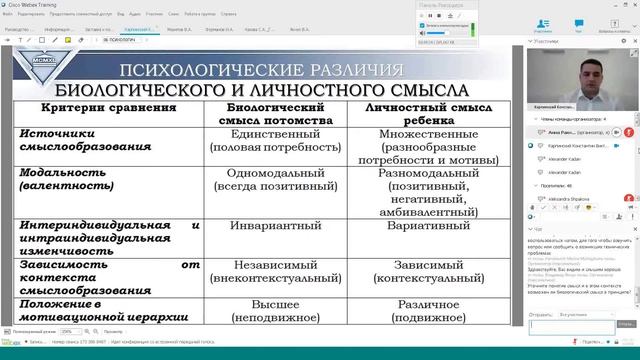640x360 pixels.
Task: Unmute red microphone on Anna's row
Action: [629, 132]
